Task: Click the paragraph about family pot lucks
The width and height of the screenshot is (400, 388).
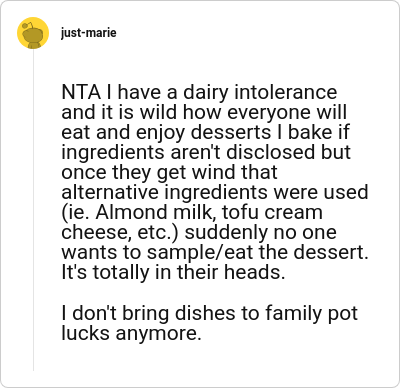Action: pyautogui.click(x=209, y=323)
